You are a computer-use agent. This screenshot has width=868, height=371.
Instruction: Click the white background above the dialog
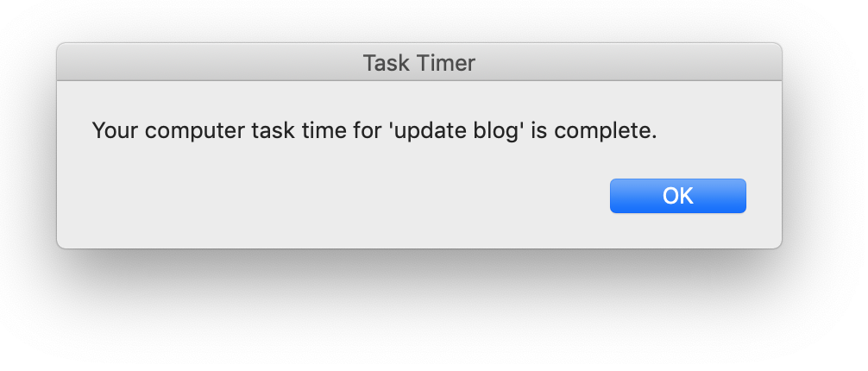point(419,19)
